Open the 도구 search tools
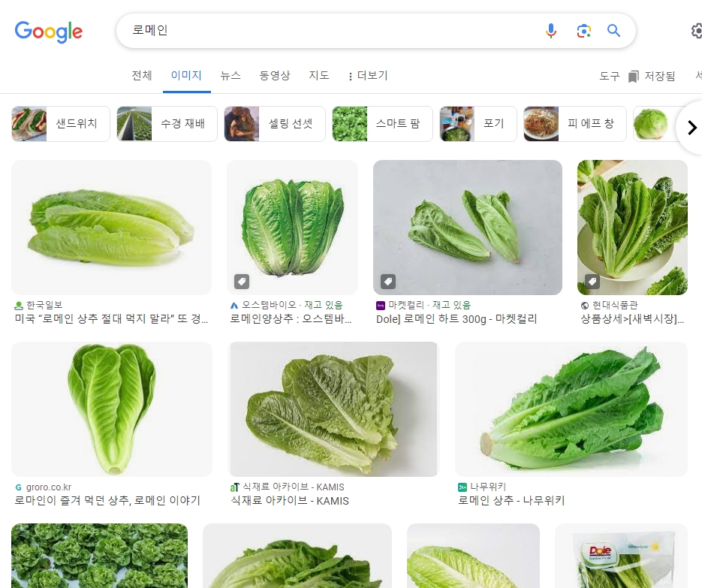The image size is (702, 588). (x=609, y=76)
